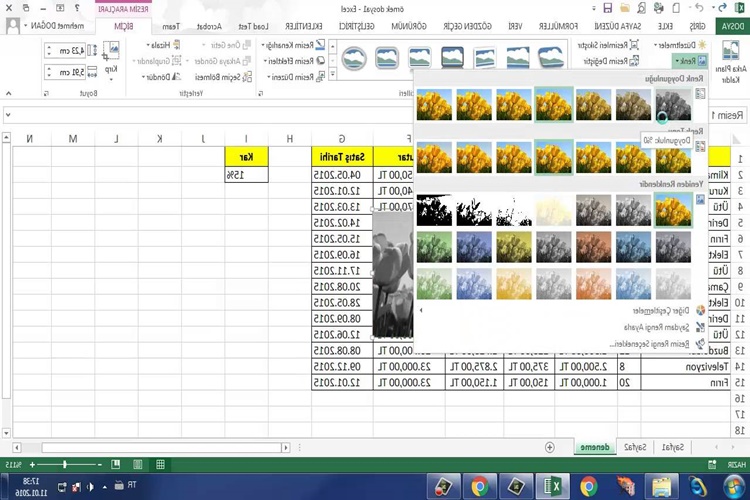
Task: Open the DOSYA file tab
Action: 733,26
